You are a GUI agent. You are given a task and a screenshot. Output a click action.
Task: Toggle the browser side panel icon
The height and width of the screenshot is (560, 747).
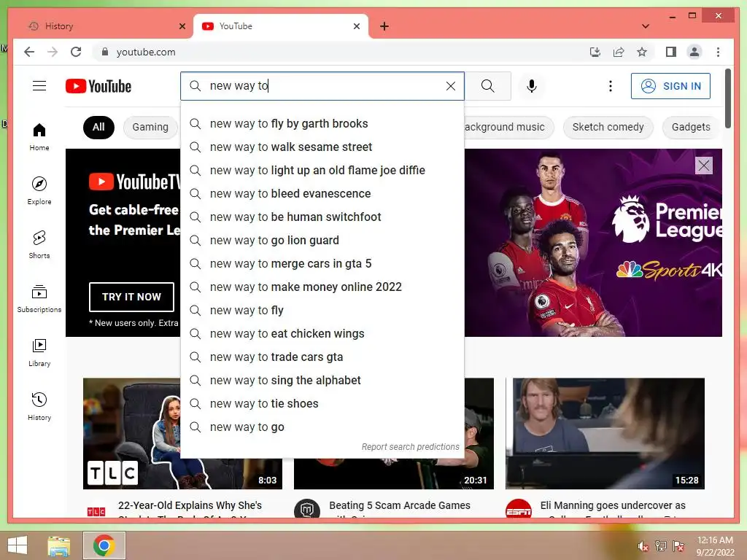coord(671,52)
